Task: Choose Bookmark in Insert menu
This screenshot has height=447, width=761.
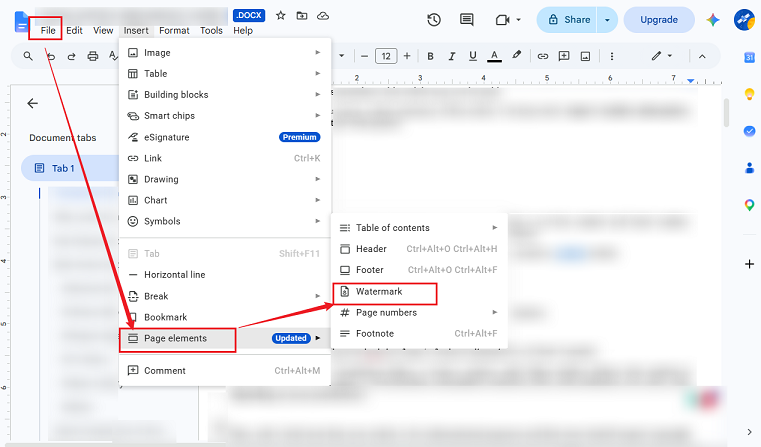Action: 225,317
